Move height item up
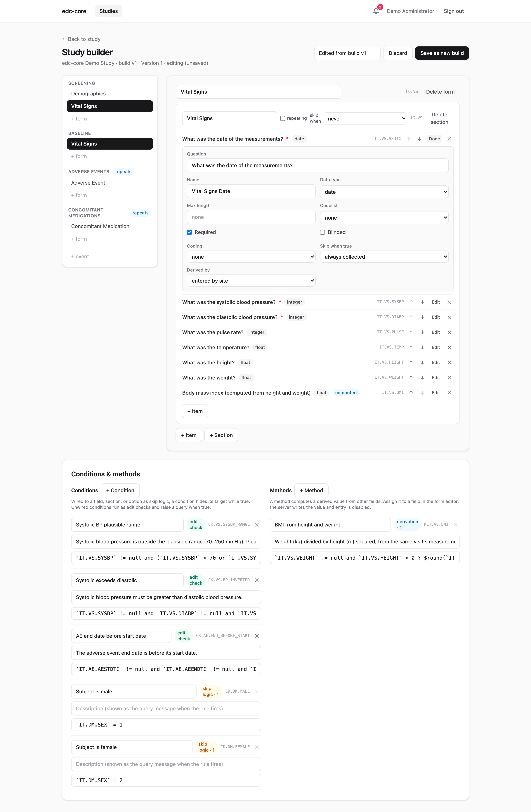531x812 pixels. [x=411, y=362]
